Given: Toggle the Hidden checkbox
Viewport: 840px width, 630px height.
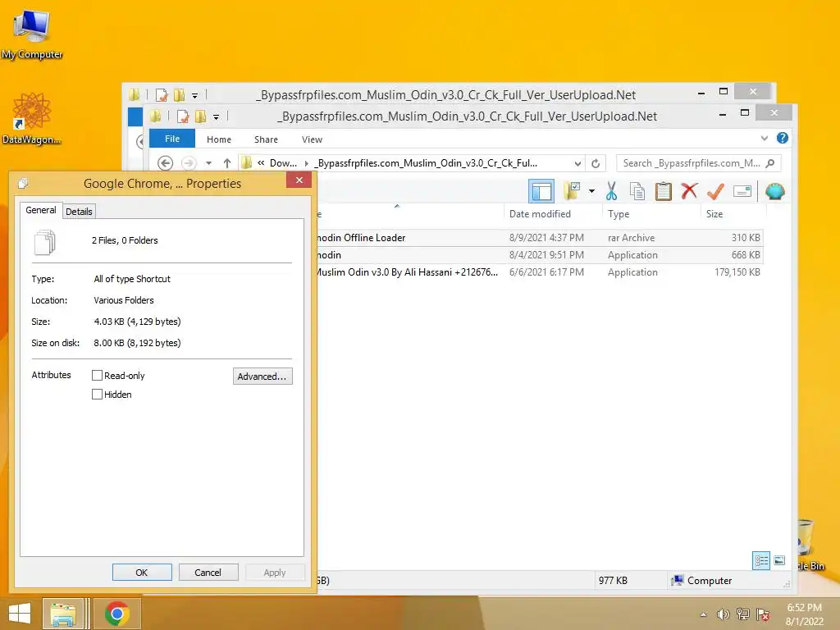Looking at the screenshot, I should [97, 395].
